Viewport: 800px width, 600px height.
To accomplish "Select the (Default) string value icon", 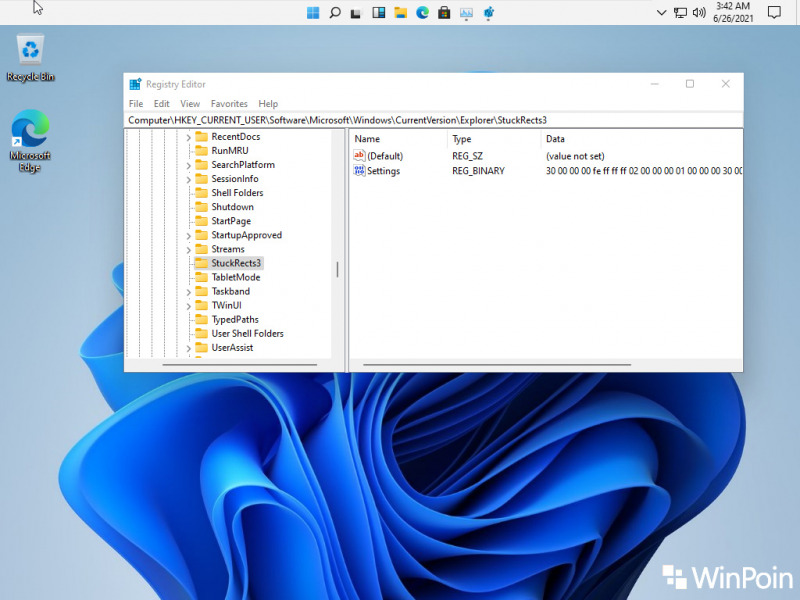I will 359,156.
